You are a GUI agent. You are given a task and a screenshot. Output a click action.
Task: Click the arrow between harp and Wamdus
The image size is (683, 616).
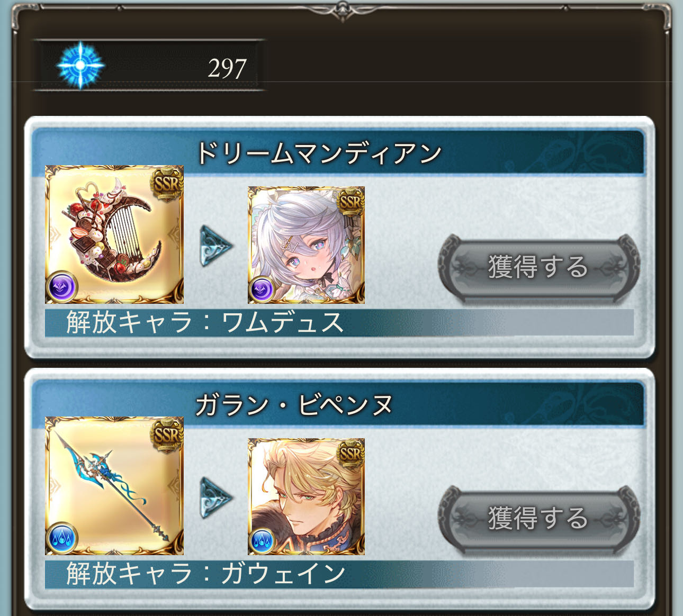[215, 246]
